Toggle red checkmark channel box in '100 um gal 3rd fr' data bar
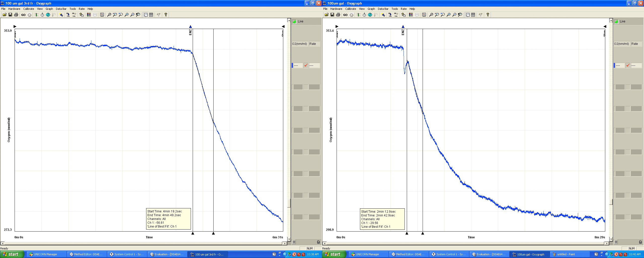644x258 pixels. [306, 66]
